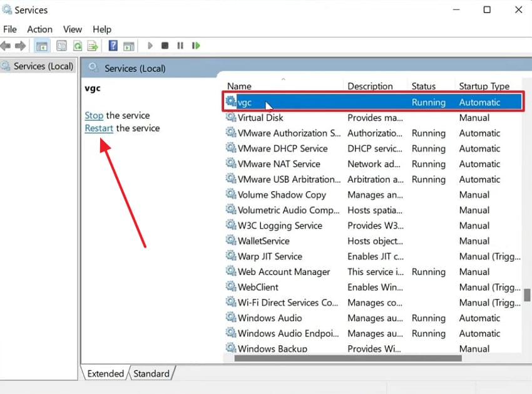Click gear icon beside Windows Audio
This screenshot has width=532, height=394.
[231, 317]
